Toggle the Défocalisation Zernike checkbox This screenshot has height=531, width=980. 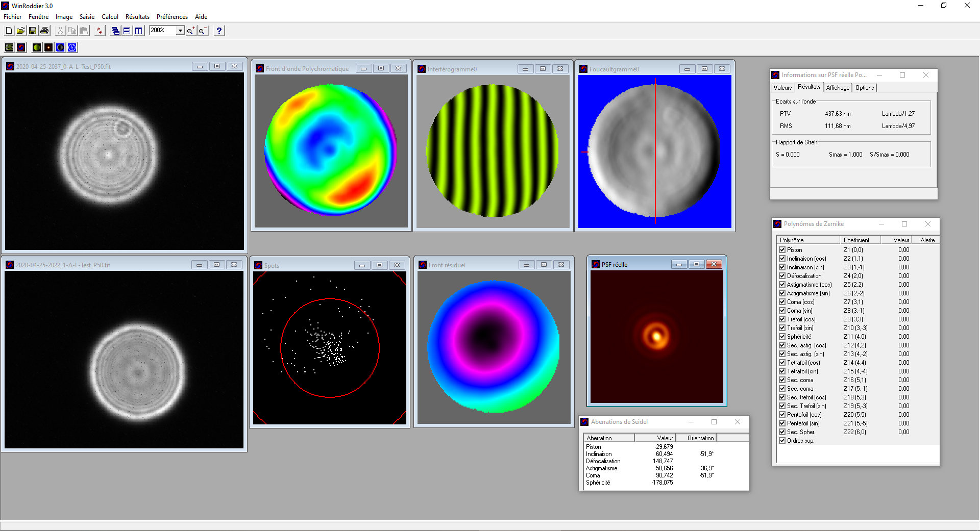pos(782,276)
